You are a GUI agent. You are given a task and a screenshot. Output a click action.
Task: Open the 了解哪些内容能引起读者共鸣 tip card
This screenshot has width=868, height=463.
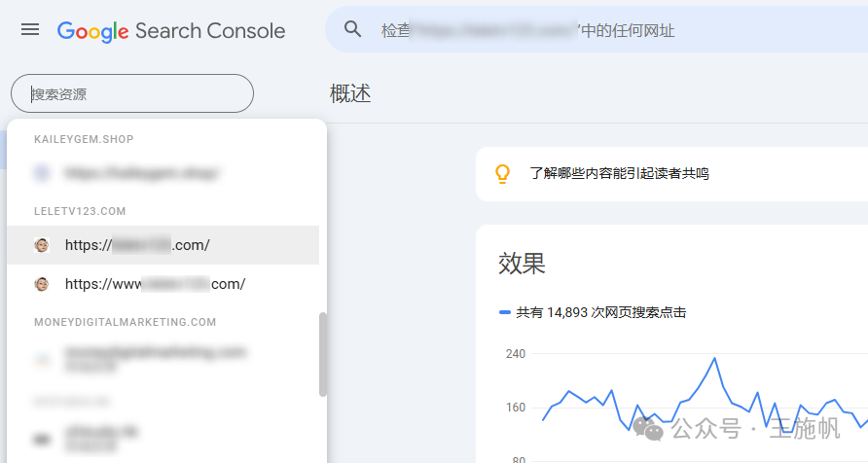671,174
